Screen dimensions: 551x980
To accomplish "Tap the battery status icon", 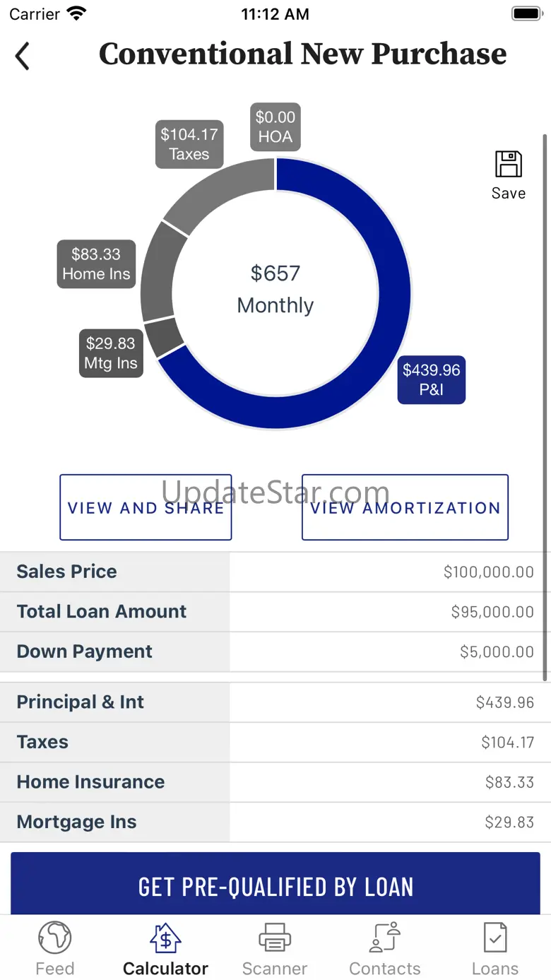I will click(526, 13).
